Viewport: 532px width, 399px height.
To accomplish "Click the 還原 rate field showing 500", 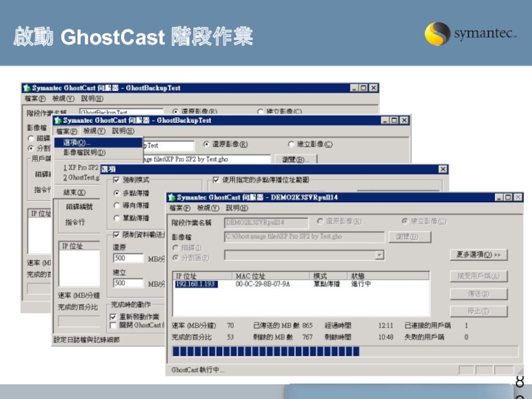I will coord(128,258).
